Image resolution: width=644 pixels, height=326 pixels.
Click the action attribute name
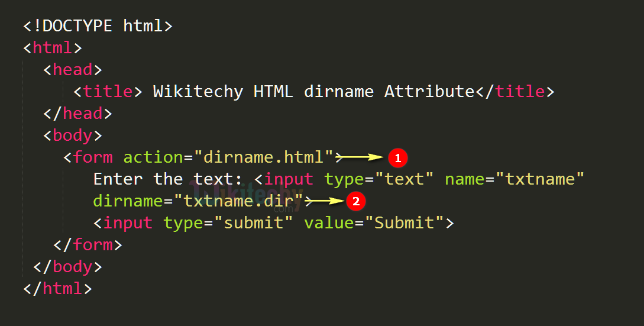click(x=153, y=157)
